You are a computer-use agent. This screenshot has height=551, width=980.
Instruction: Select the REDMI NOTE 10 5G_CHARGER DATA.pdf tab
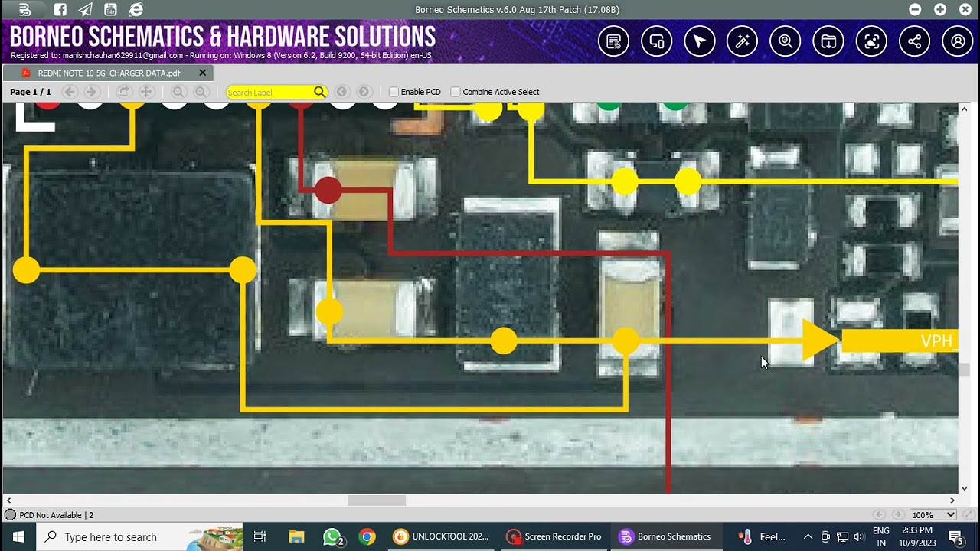(x=108, y=73)
